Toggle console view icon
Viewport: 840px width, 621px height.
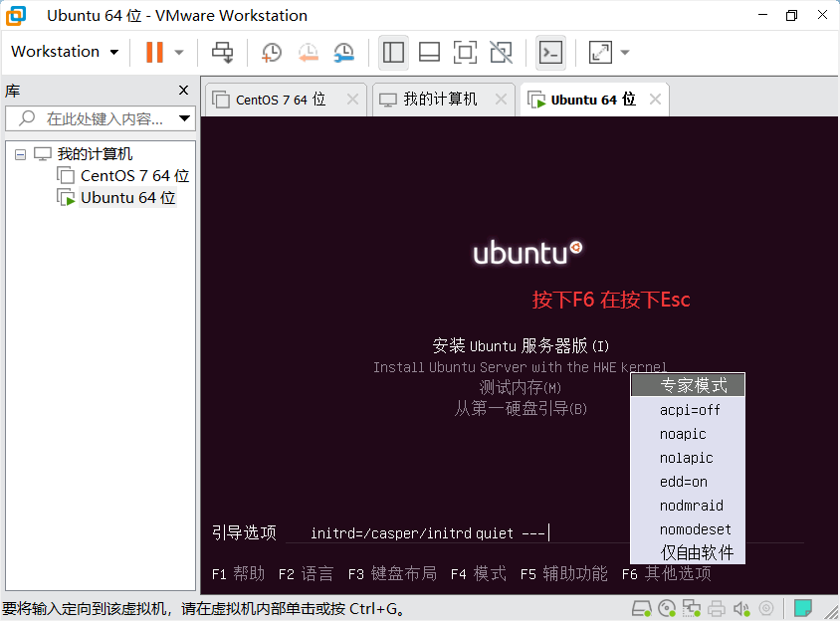[550, 52]
